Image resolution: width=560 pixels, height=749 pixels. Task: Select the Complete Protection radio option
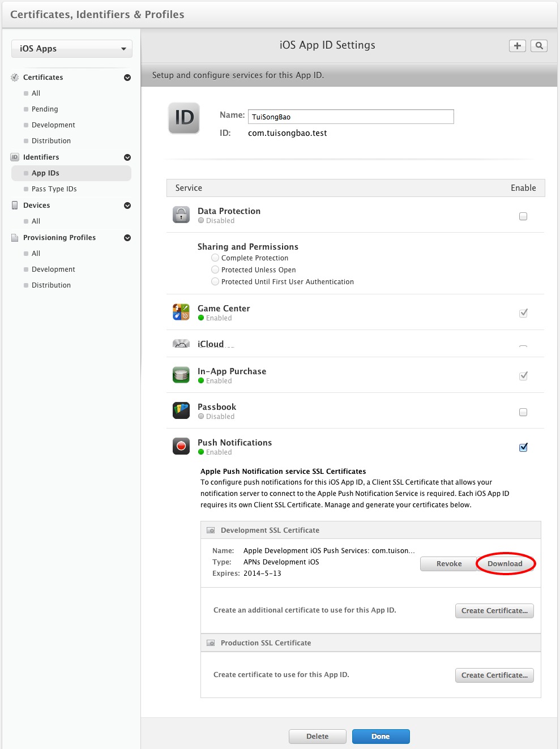[x=215, y=258]
